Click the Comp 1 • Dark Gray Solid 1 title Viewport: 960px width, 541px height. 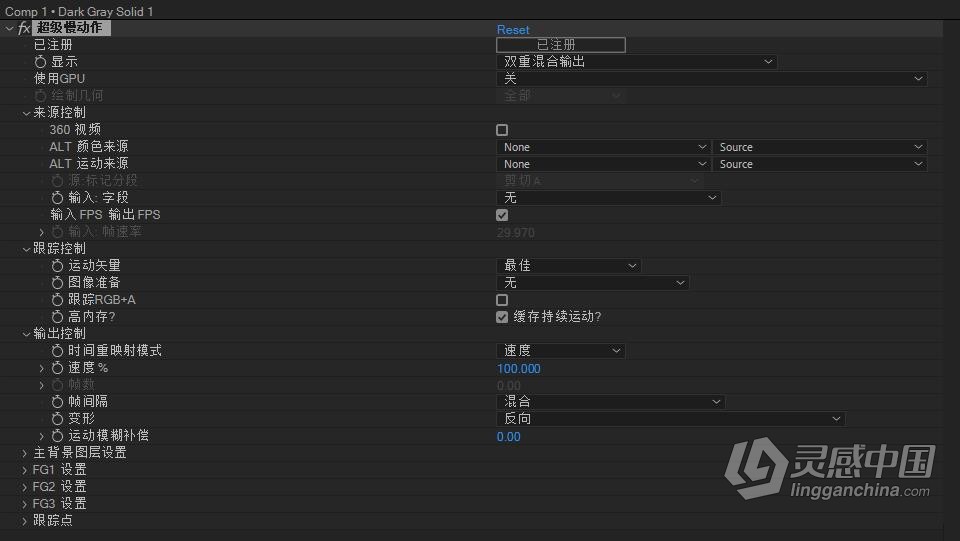[x=79, y=12]
